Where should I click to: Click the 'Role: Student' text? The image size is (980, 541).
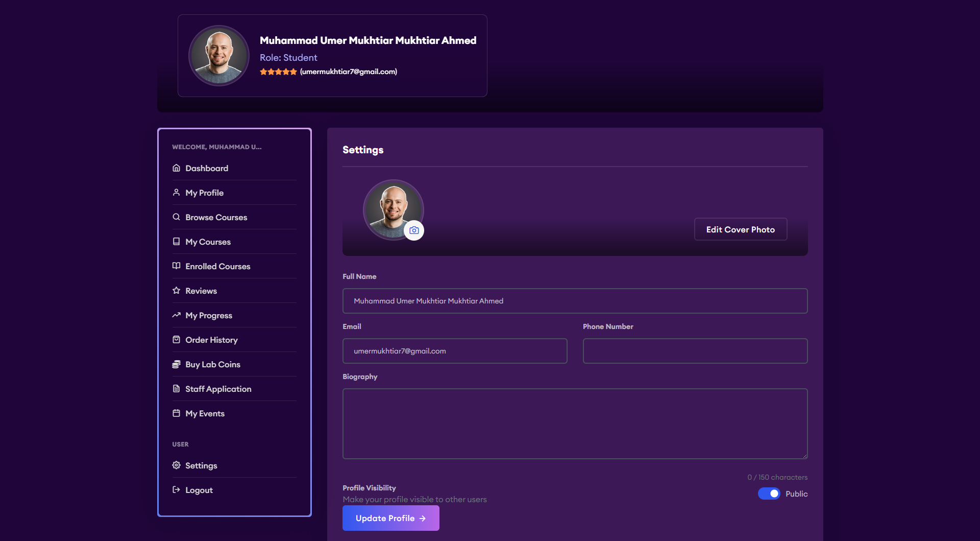pos(288,58)
